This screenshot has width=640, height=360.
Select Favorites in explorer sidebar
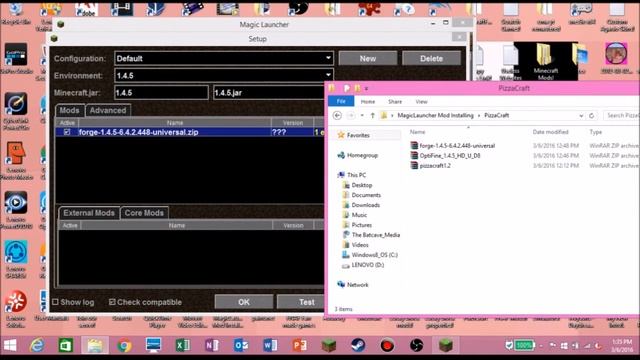(358, 135)
